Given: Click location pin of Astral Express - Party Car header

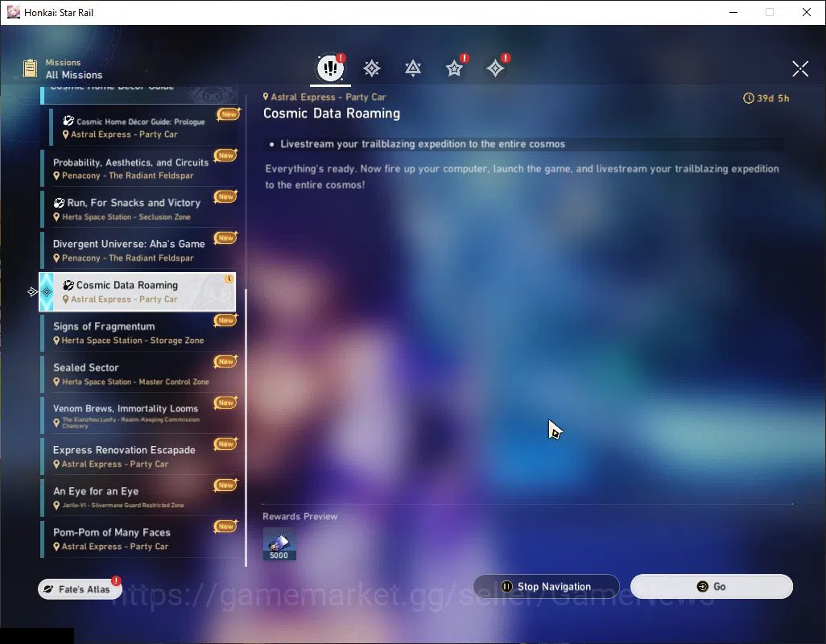Looking at the screenshot, I should (266, 97).
